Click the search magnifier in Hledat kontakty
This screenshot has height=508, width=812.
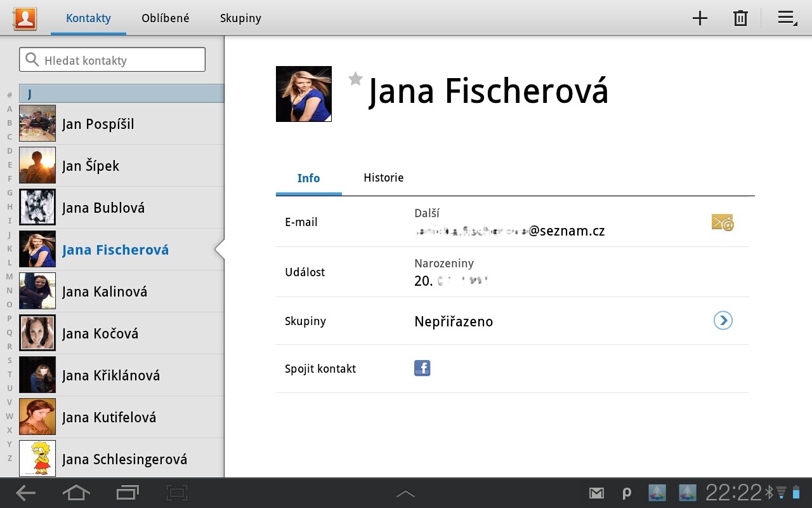[x=33, y=59]
